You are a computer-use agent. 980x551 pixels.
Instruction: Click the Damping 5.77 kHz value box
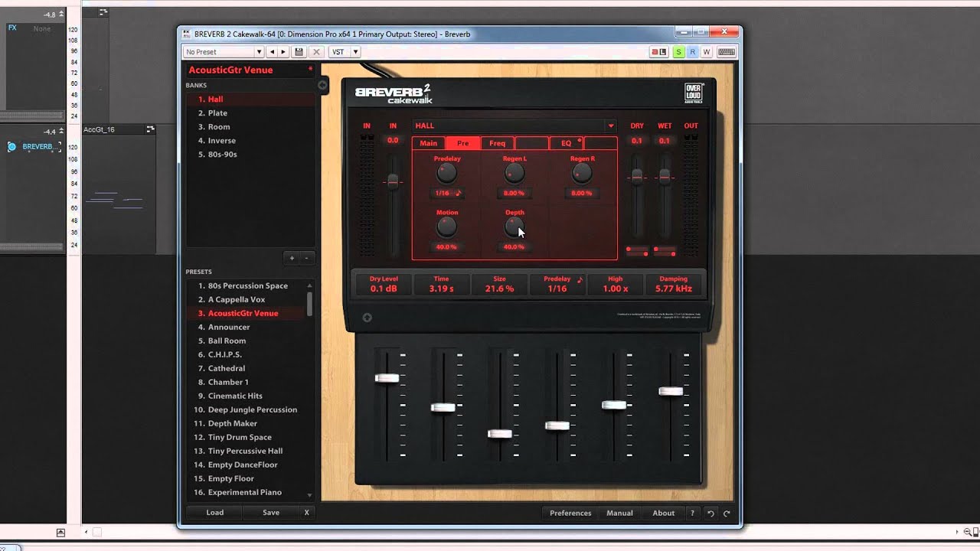pos(673,284)
